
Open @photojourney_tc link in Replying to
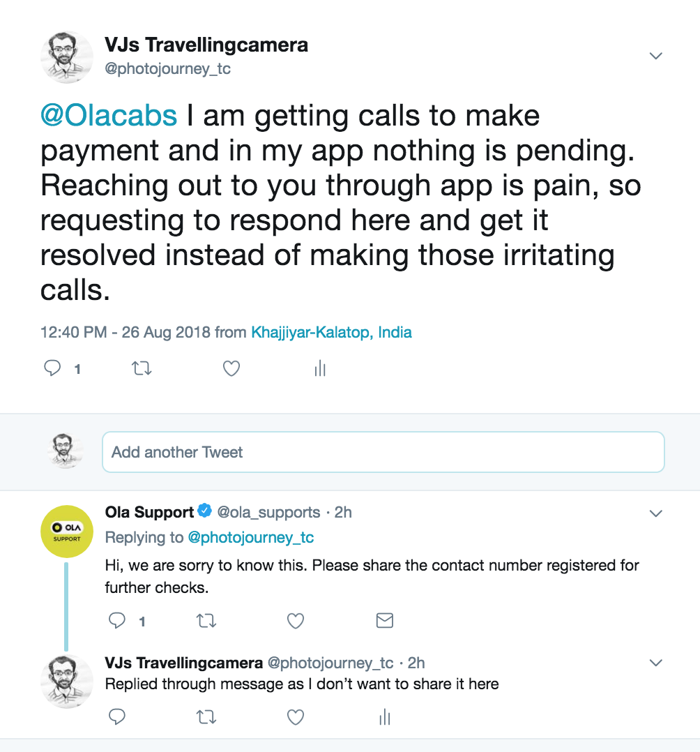coord(251,537)
